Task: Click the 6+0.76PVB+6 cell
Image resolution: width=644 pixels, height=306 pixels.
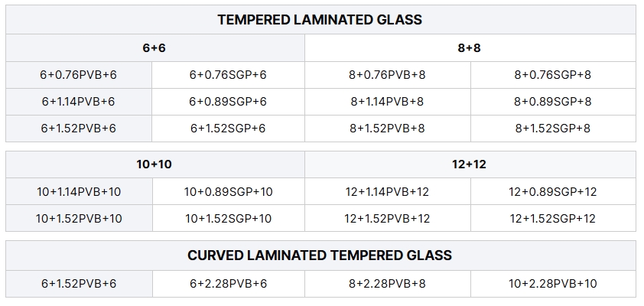Action: pyautogui.click(x=79, y=75)
